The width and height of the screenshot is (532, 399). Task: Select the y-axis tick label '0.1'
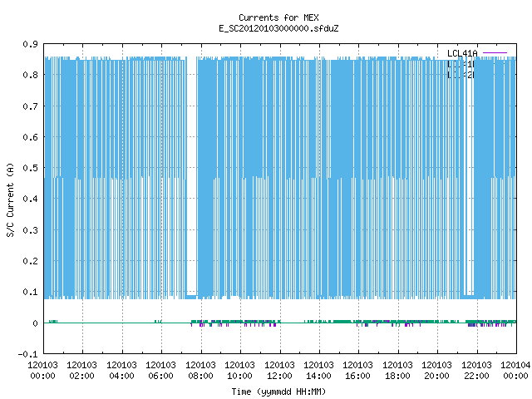tap(30, 292)
